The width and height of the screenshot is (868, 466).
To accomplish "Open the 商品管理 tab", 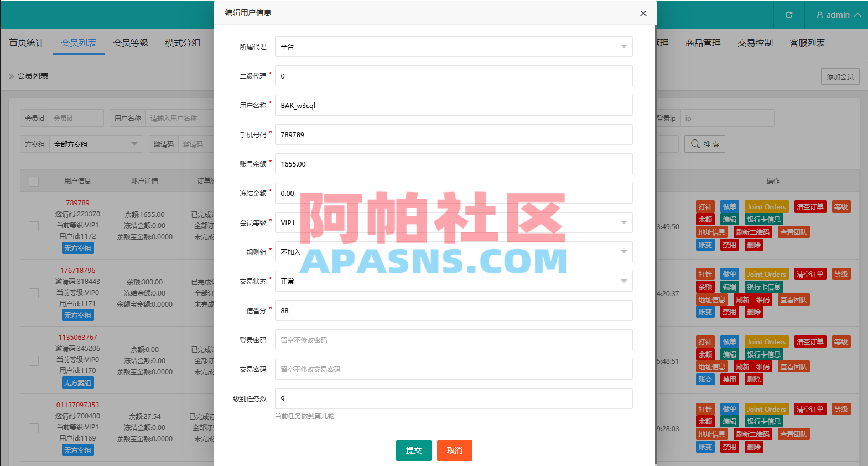I will [x=703, y=43].
